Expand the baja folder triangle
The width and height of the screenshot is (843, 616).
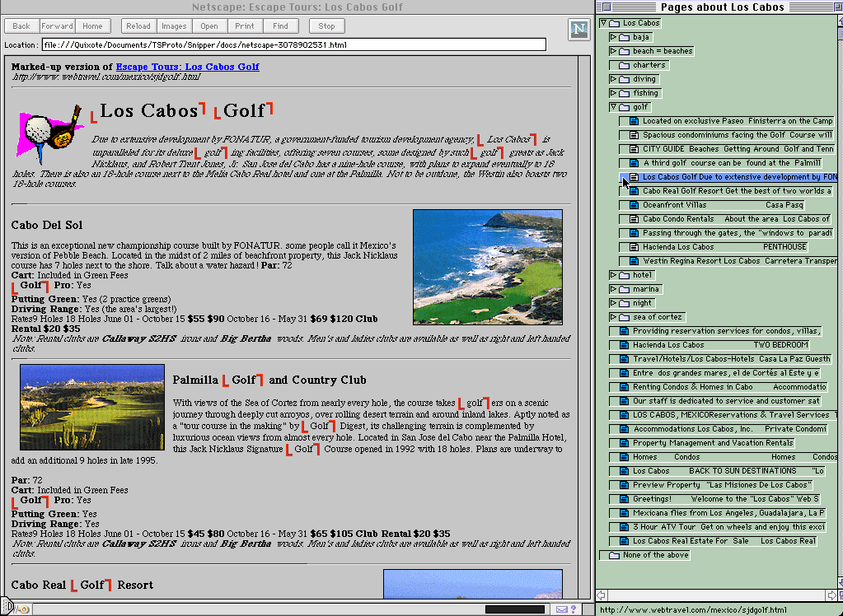pyautogui.click(x=613, y=37)
